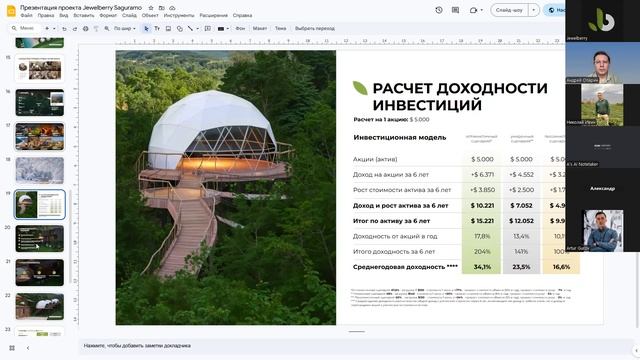Collapse the filmstrip with left chevron
This screenshot has height=360, width=640.
28,348
